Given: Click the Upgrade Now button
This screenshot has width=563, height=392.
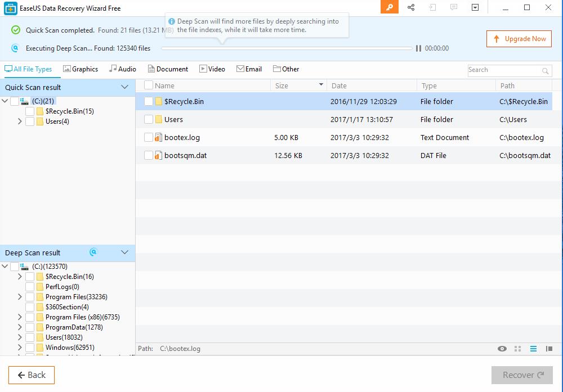Looking at the screenshot, I should (519, 39).
